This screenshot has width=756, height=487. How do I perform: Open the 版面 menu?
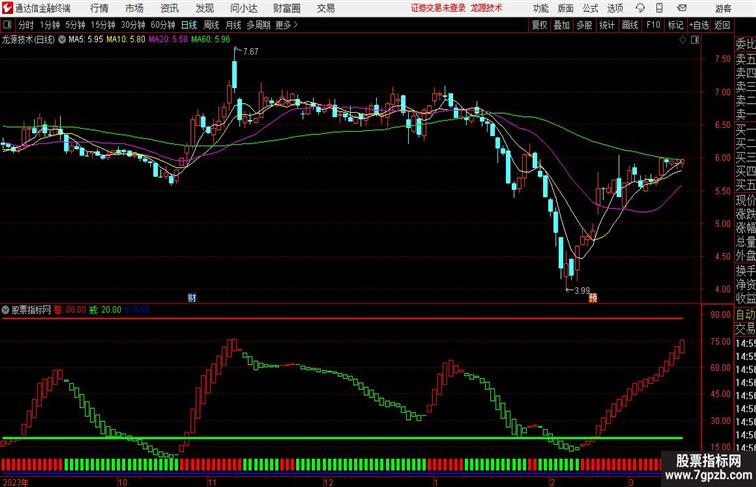pyautogui.click(x=565, y=8)
